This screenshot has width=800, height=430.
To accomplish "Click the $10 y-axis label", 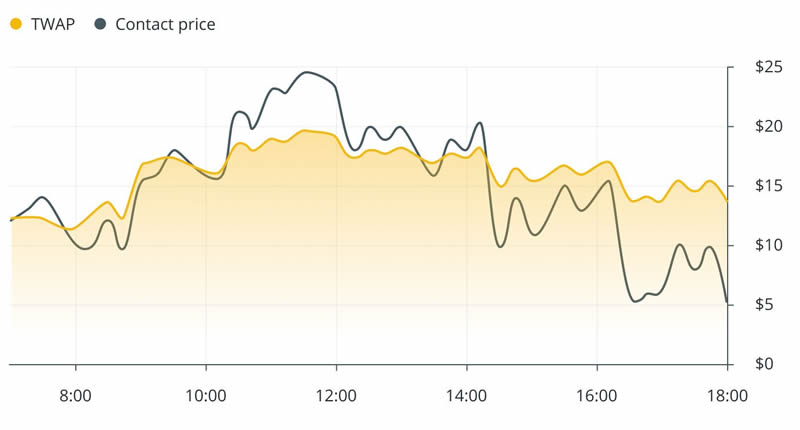I will click(x=768, y=245).
